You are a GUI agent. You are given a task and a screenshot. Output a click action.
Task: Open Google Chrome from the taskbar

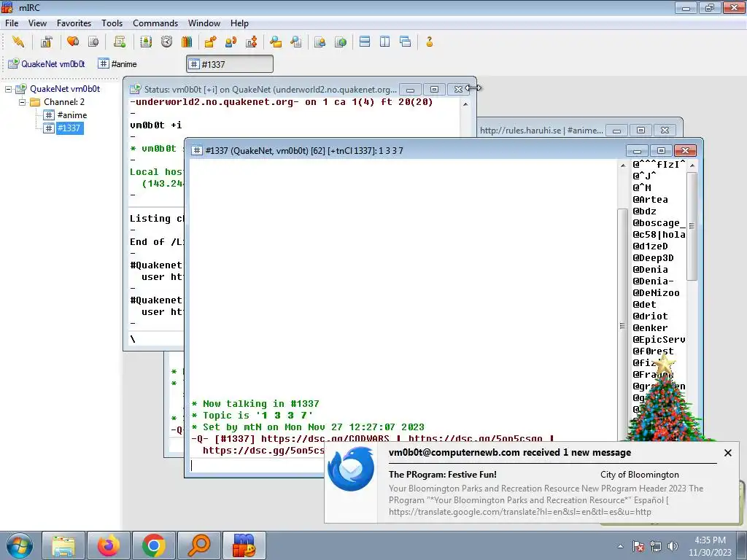pyautogui.click(x=153, y=545)
